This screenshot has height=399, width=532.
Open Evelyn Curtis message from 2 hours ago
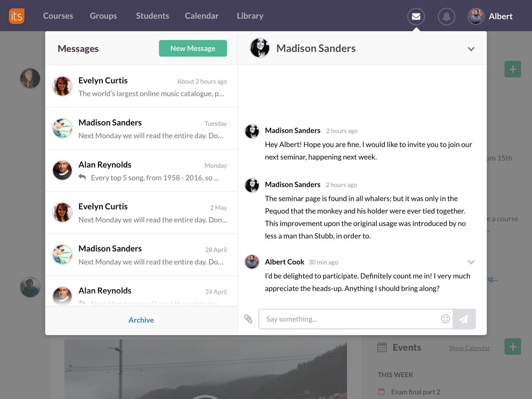click(x=141, y=86)
